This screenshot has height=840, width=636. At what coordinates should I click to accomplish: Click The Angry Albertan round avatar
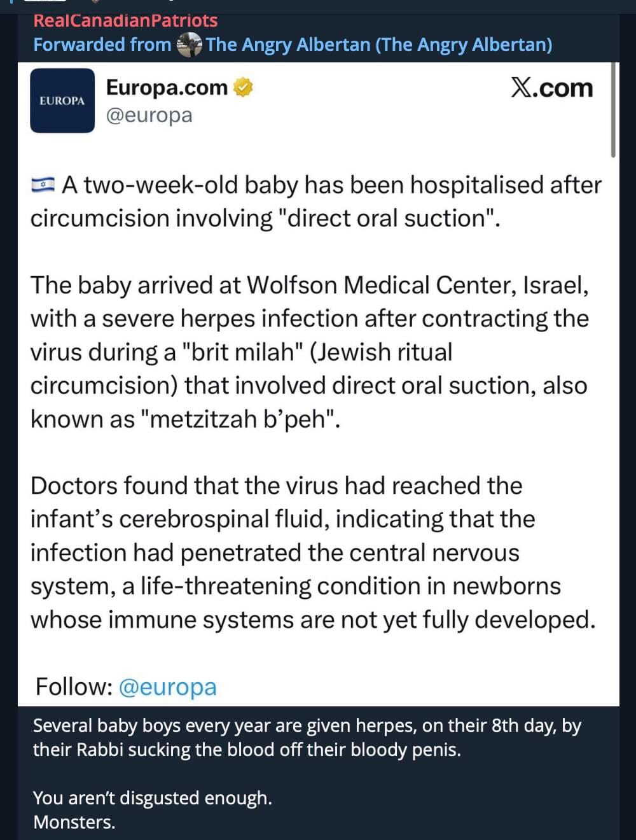click(x=189, y=45)
